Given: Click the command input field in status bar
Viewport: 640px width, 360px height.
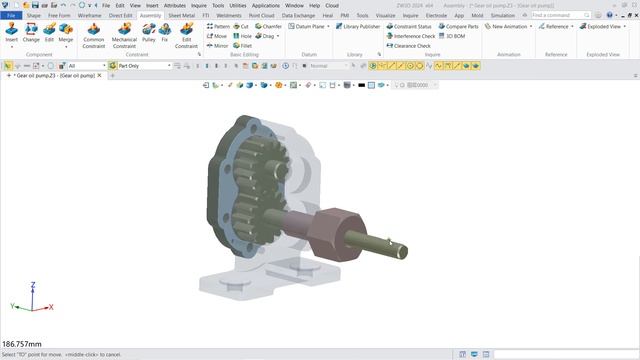Looking at the screenshot, I should click(x=565, y=354).
